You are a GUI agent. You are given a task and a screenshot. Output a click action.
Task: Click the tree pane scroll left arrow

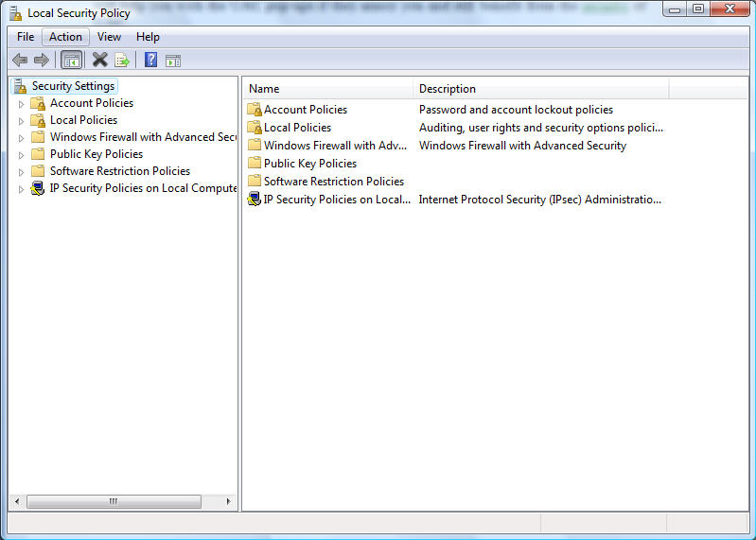point(17,501)
